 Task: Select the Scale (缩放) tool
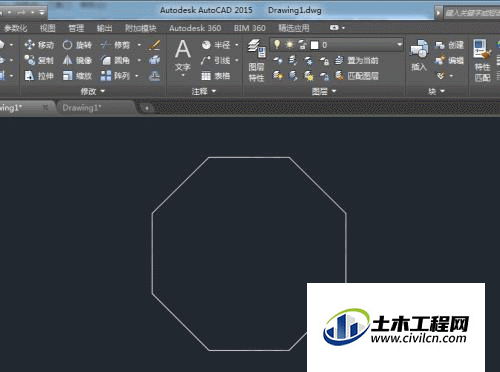pos(77,76)
